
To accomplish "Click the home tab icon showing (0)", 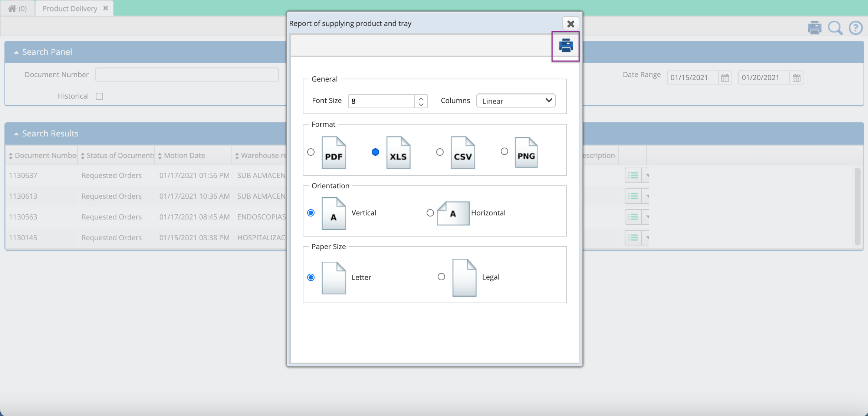I will (17, 8).
